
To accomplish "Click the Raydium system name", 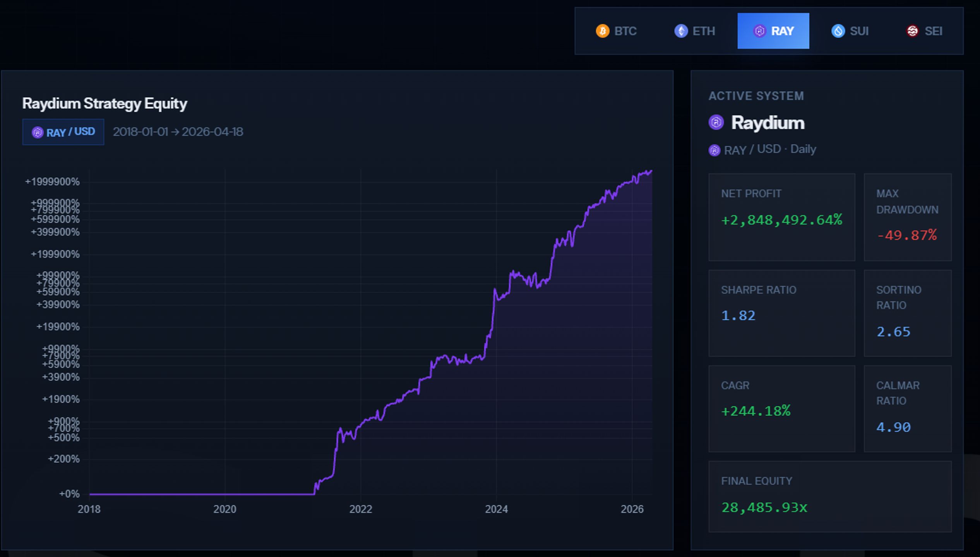I will [768, 123].
